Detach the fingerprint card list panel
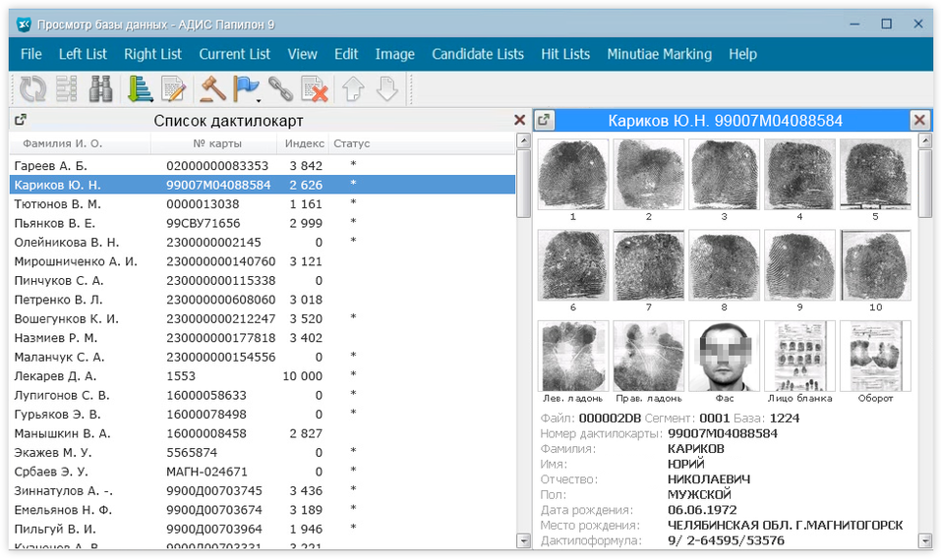 pos(21,120)
